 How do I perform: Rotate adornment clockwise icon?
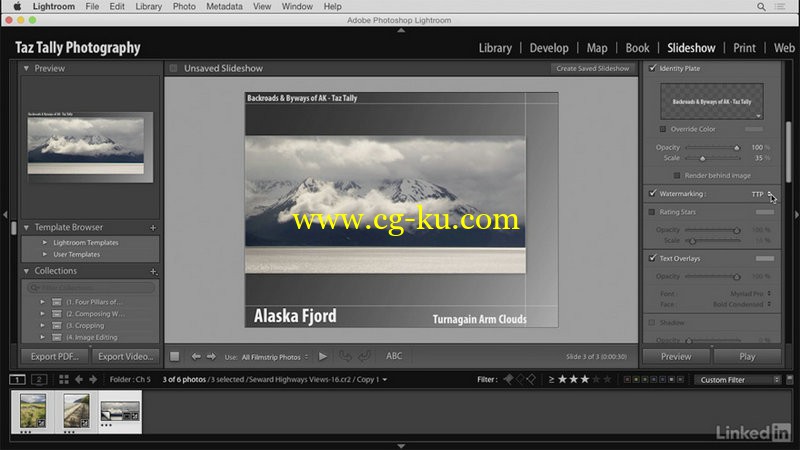[364, 356]
